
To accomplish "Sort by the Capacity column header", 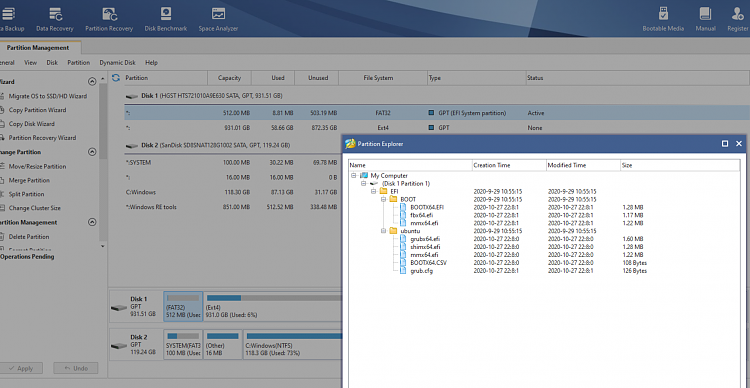I will point(229,78).
